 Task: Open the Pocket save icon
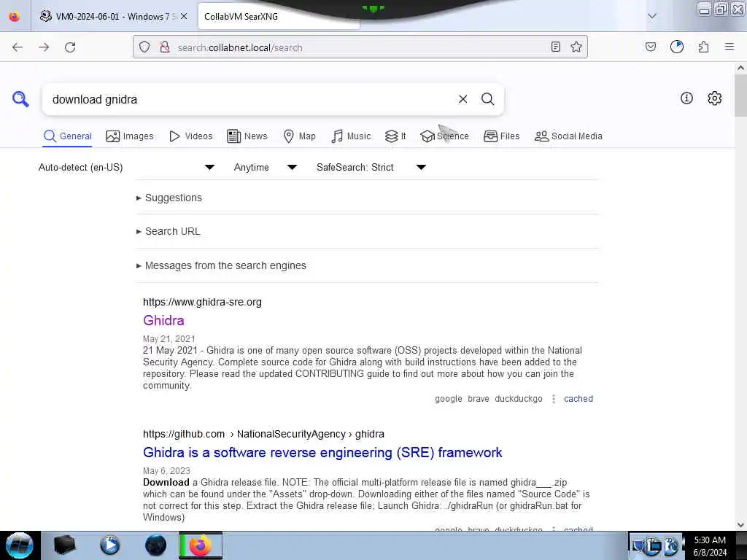coord(651,47)
